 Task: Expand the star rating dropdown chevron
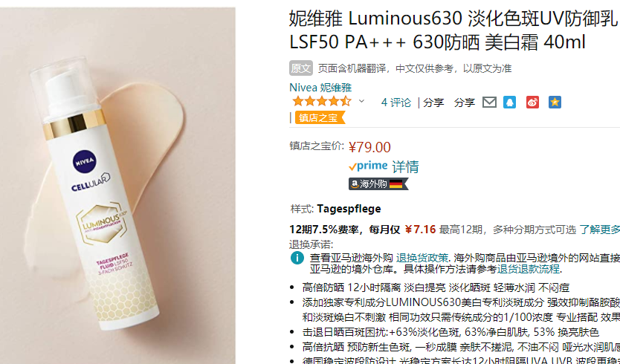(x=361, y=102)
